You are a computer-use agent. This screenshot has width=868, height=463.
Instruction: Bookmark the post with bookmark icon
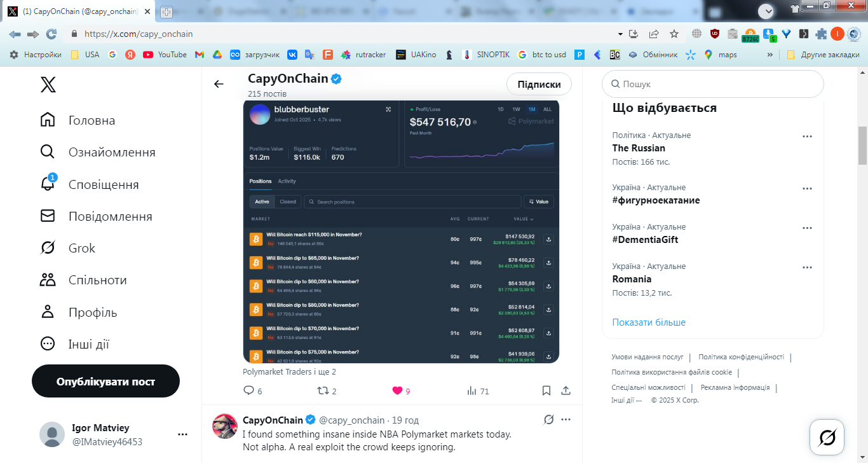(x=546, y=390)
